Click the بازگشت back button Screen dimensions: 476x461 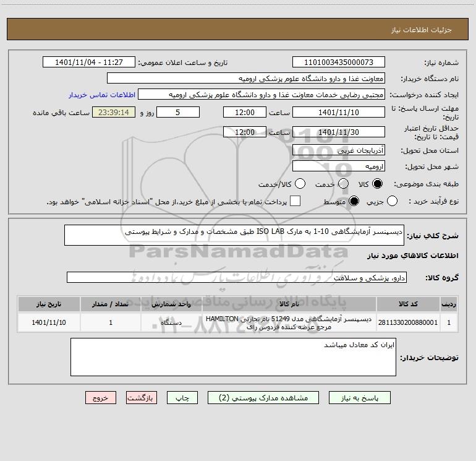tap(143, 398)
